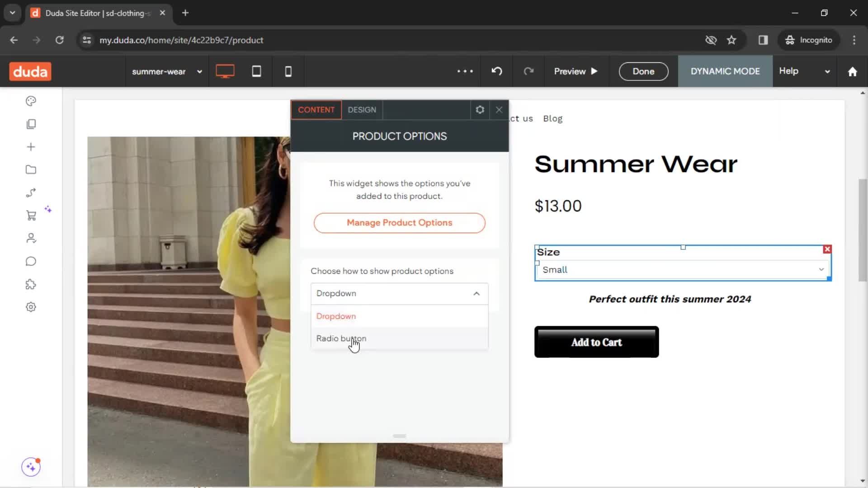Switch to tablet view
This screenshot has height=488, width=868.
point(256,71)
